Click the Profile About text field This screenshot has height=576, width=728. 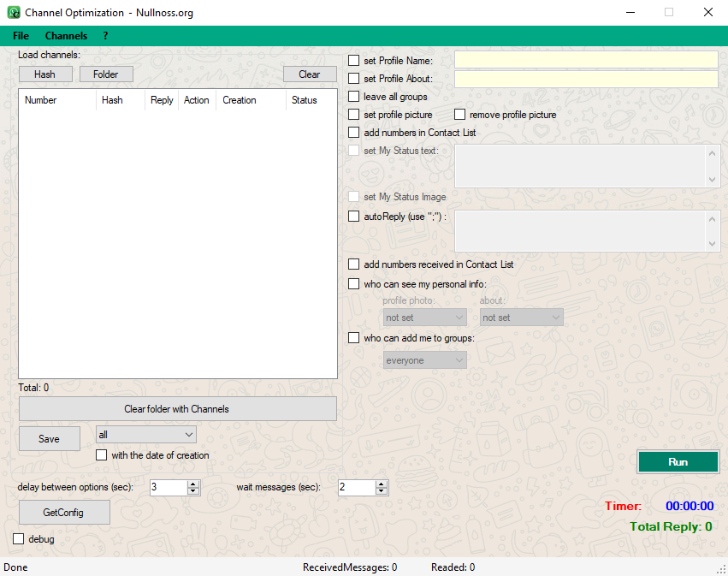pos(586,79)
